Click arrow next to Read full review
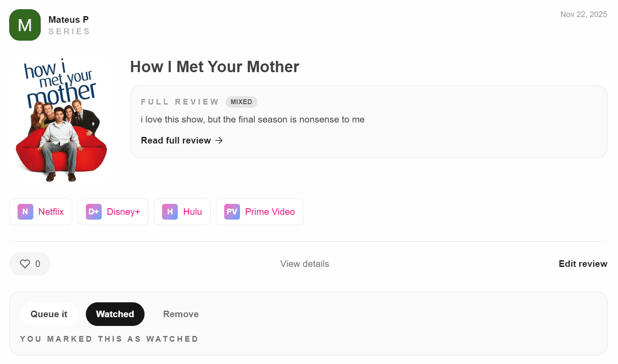Image resolution: width=618 pixels, height=364 pixels. click(219, 140)
